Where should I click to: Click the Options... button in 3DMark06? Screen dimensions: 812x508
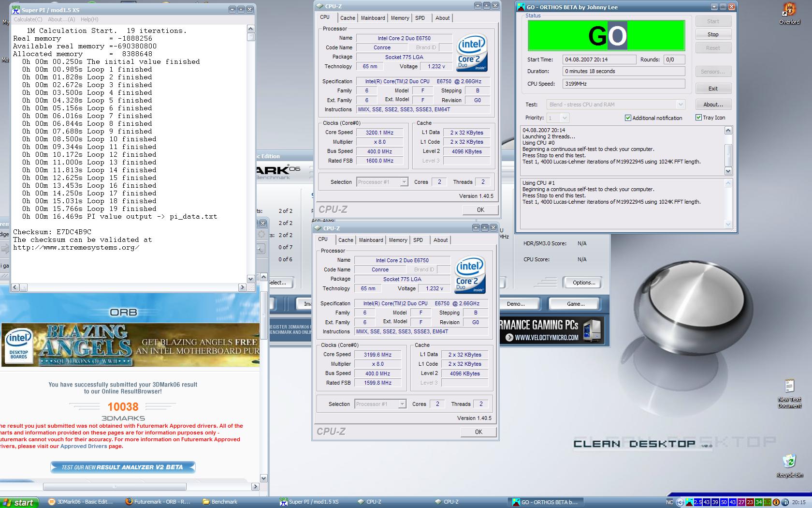click(584, 283)
